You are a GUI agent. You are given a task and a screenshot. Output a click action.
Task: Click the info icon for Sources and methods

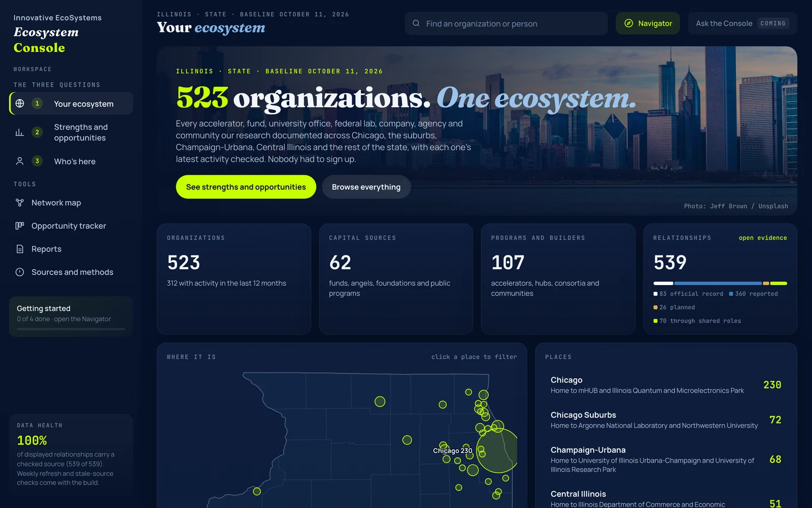tap(20, 272)
